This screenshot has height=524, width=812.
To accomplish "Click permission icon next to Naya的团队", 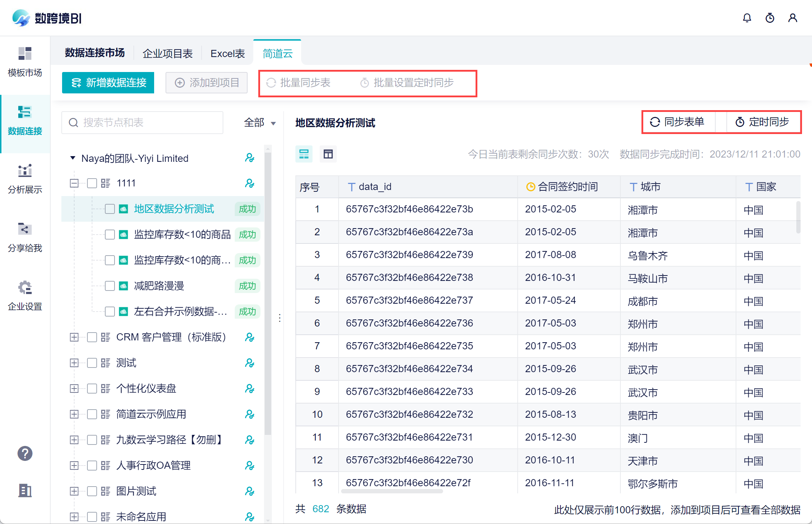I will click(x=249, y=158).
